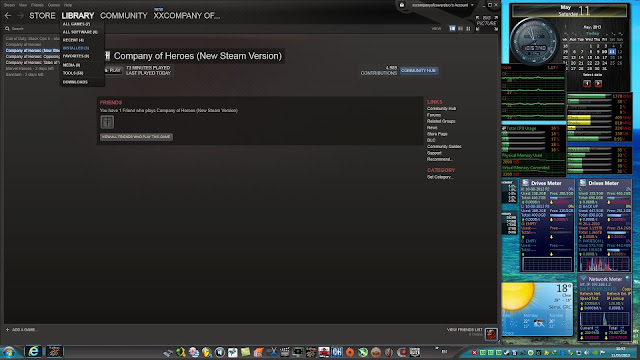Select RECENT in library dropdown
The height and width of the screenshot is (360, 640).
click(x=73, y=40)
